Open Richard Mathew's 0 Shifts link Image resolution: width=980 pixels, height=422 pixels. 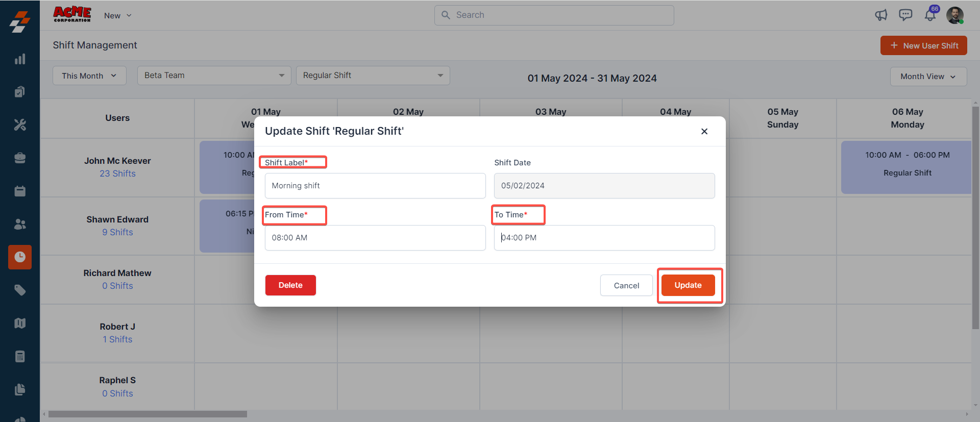[117, 286]
